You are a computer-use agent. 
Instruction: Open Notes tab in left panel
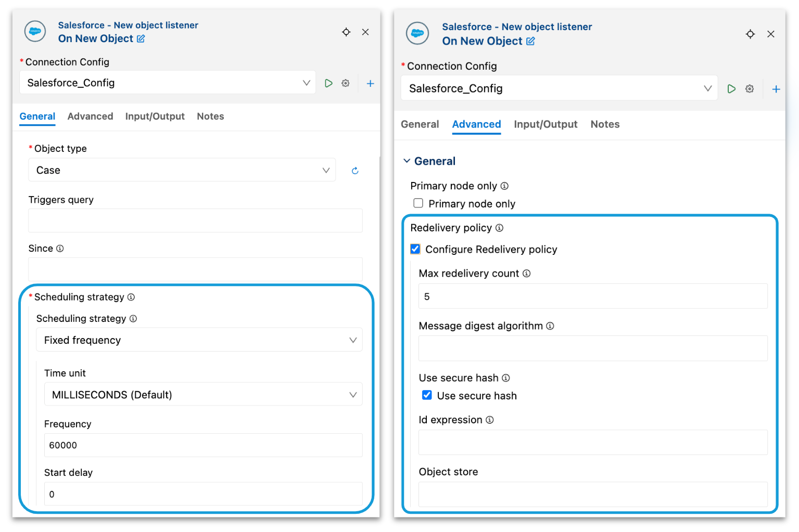210,116
